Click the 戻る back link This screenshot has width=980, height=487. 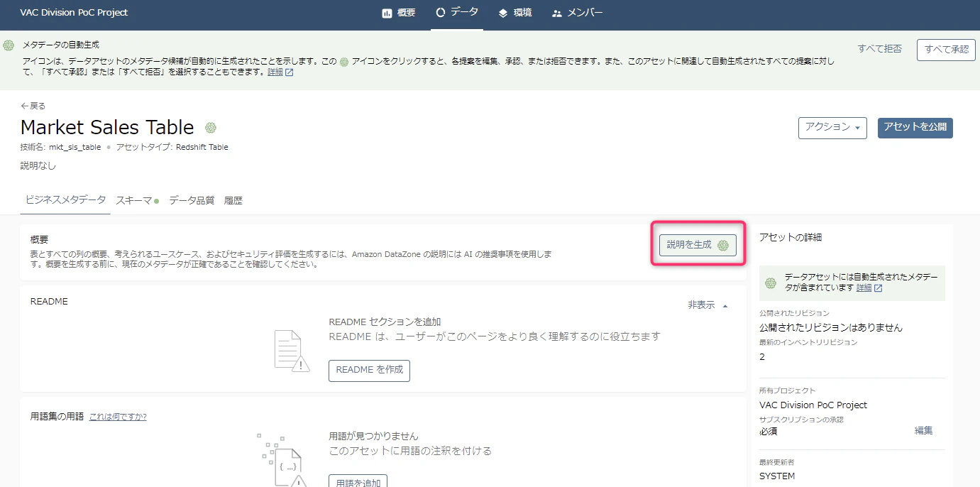(33, 106)
